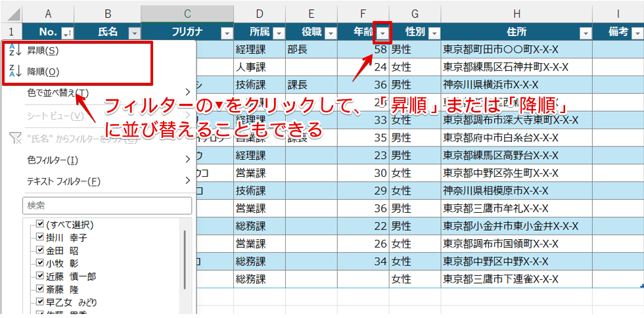Click the ascending sort A-Z icon
The width and height of the screenshot is (644, 318).
14,51
